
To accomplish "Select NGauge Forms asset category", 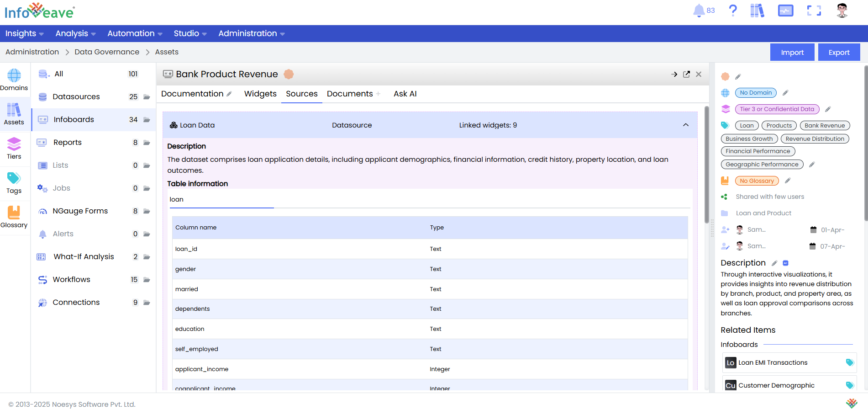I will [94, 211].
